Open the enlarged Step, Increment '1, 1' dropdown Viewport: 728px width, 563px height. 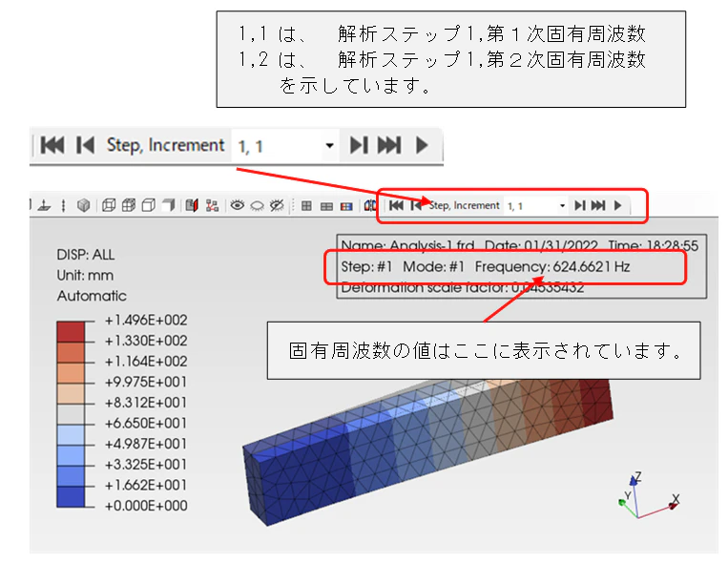(283, 146)
